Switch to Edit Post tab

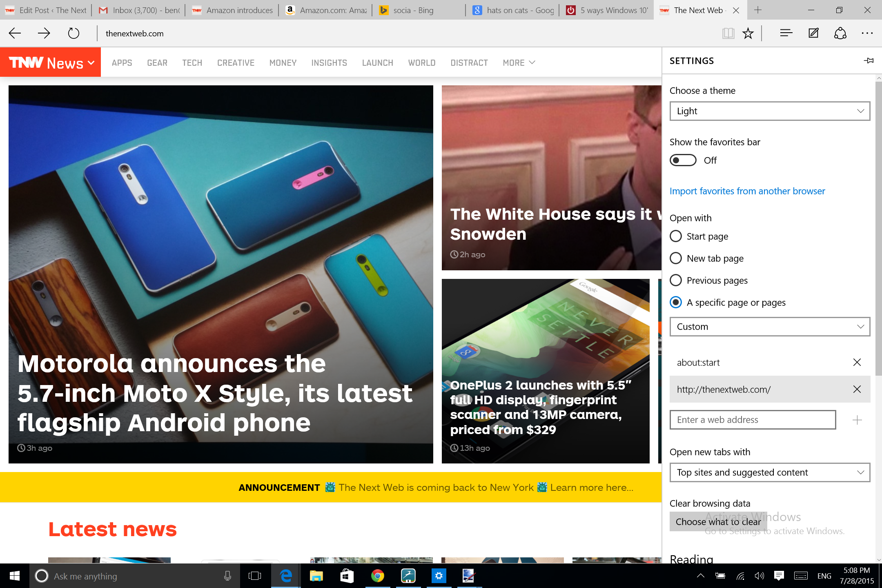pos(46,10)
